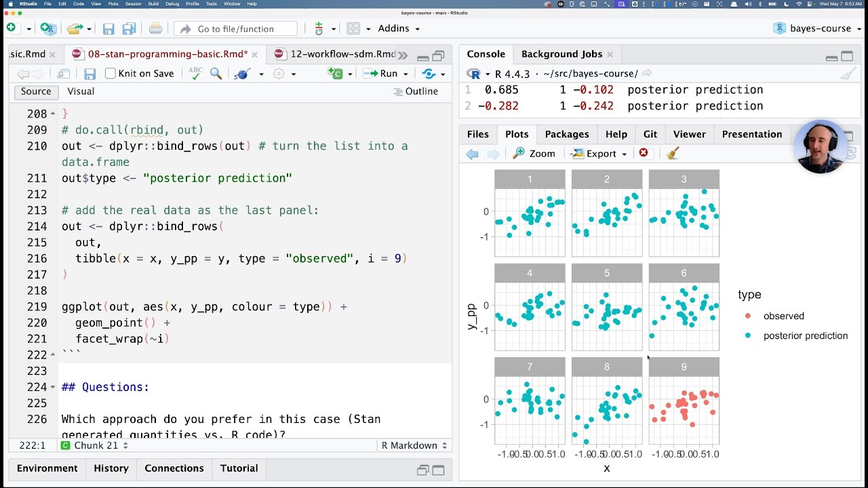Viewport: 868px width, 488px height.
Task: Go to next plot arrow
Action: click(494, 154)
